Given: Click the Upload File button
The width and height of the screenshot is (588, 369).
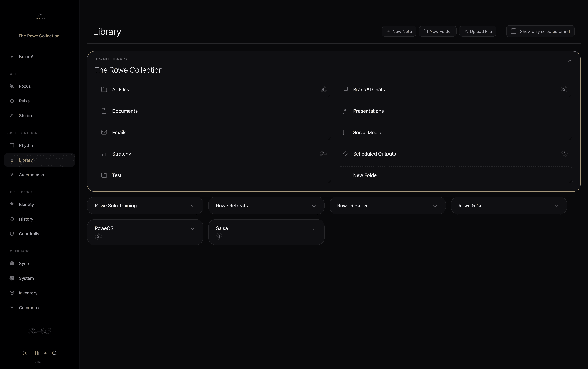Looking at the screenshot, I should (477, 31).
